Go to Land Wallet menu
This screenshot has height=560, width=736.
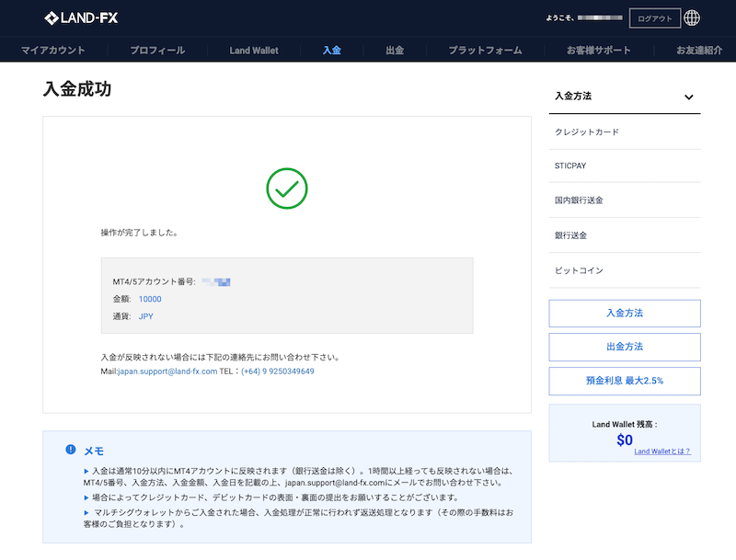click(254, 51)
